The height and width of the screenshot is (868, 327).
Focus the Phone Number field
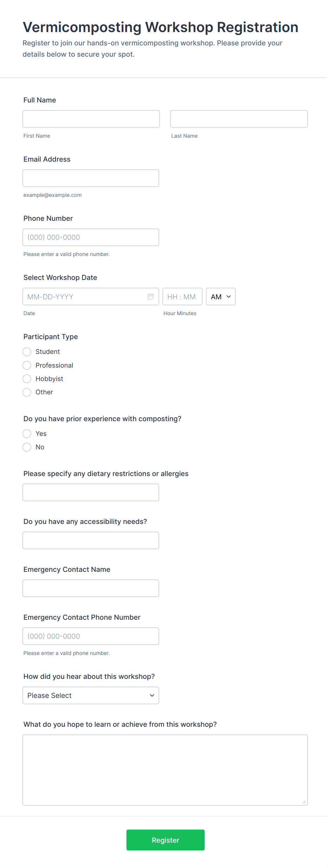[91, 237]
